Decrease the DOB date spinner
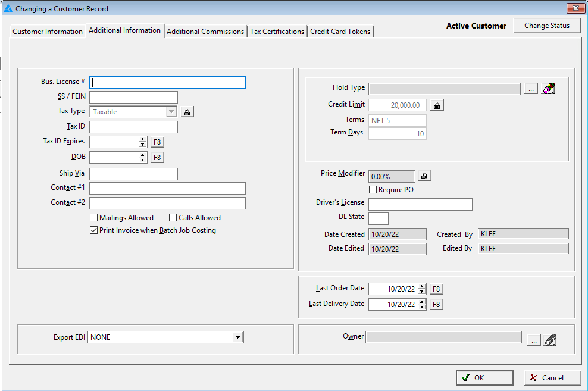 (142, 160)
